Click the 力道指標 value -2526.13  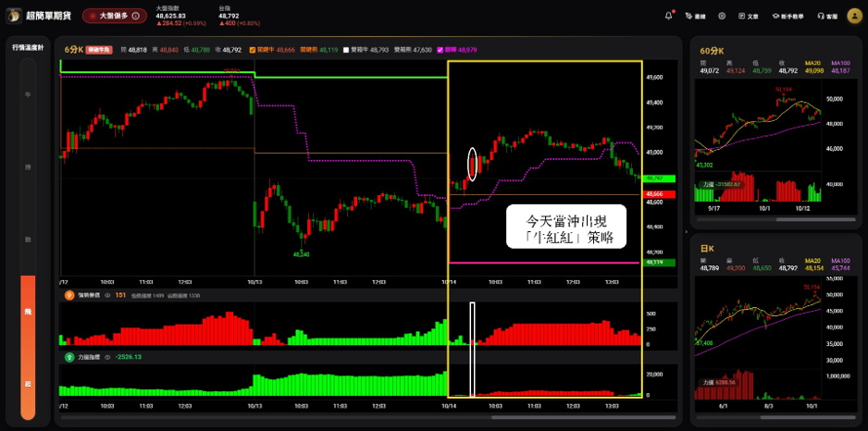pos(129,357)
